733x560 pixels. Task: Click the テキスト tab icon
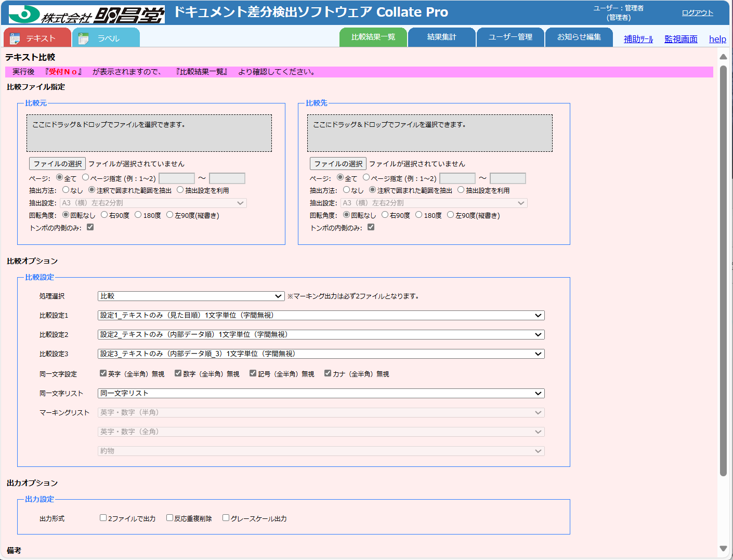click(15, 38)
